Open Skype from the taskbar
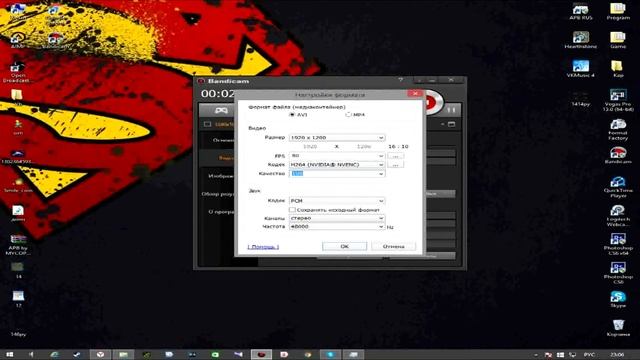This screenshot has height=360, width=640. pos(331,355)
